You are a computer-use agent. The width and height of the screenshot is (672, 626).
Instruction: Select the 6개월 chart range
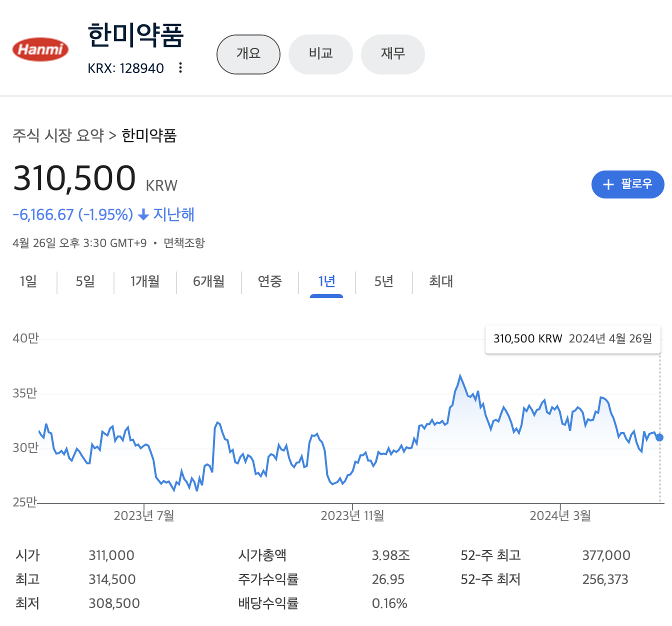pyautogui.click(x=209, y=281)
